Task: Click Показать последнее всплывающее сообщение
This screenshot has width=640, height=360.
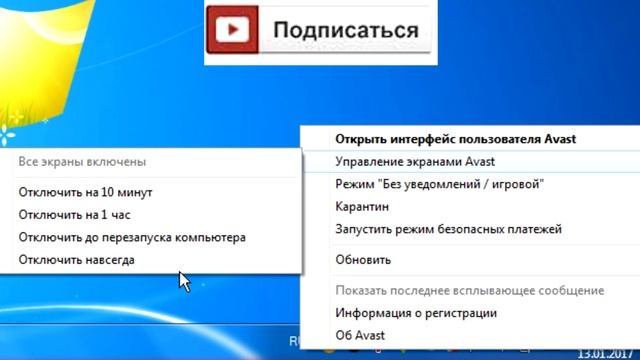Action: pos(470,291)
